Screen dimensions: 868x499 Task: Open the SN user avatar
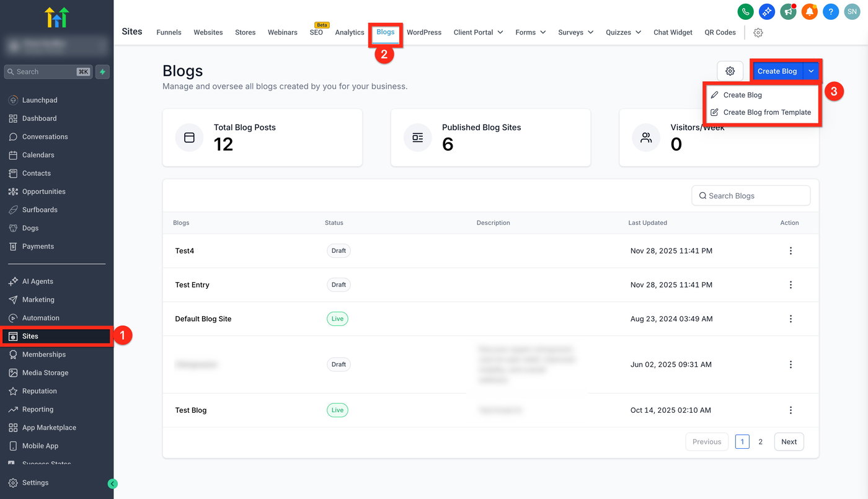click(852, 11)
